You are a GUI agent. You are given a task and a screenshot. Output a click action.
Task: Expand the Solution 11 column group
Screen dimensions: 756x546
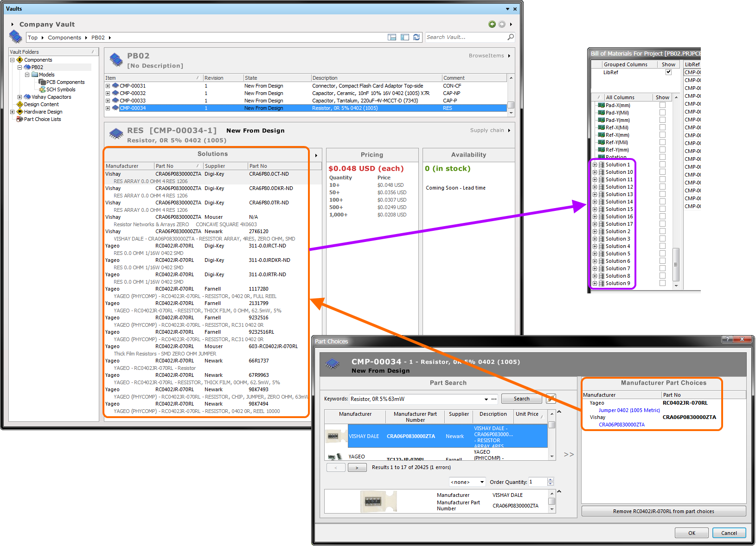click(595, 179)
